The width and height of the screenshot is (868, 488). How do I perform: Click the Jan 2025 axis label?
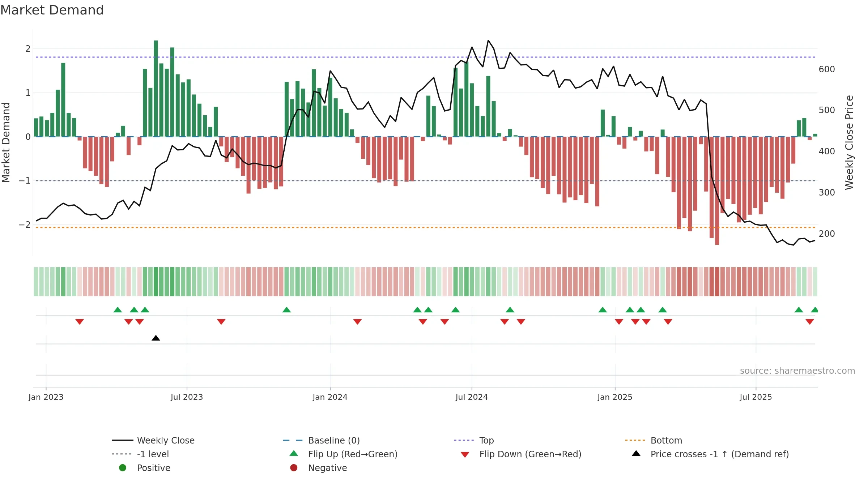[615, 397]
